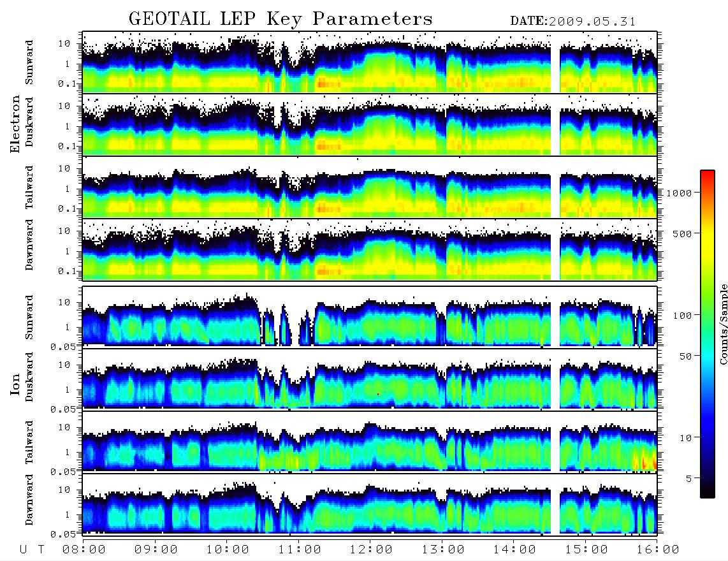Click the 1000 color scale tick label

[x=679, y=193]
